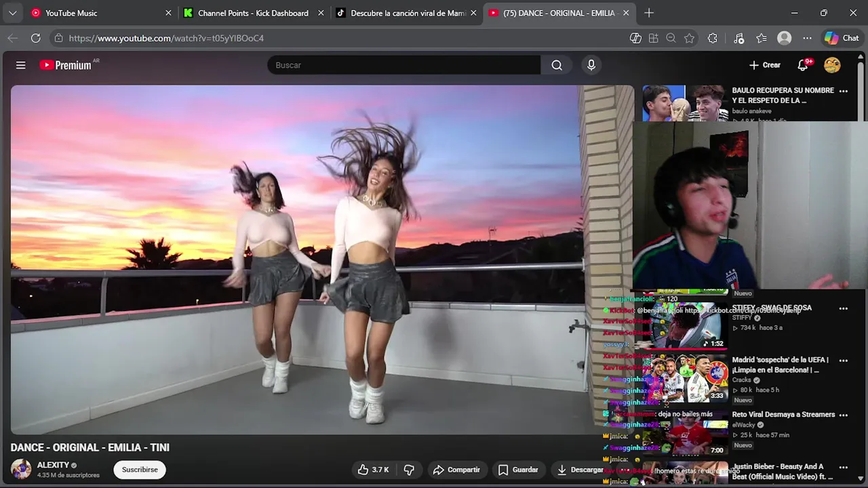Click the browser address bar URL
The width and height of the screenshot is (868, 488).
[166, 39]
